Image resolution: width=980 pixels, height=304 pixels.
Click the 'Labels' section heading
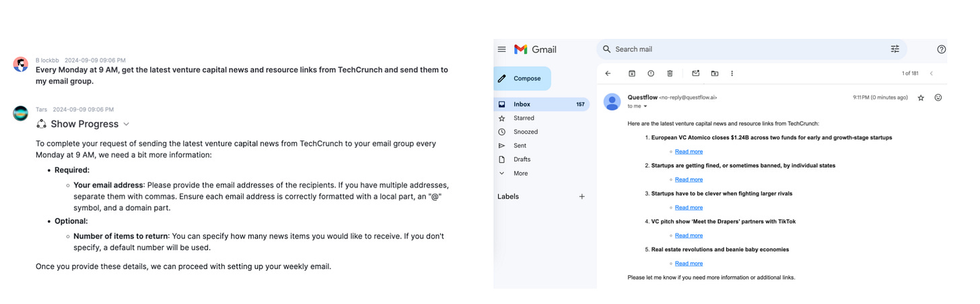coord(508,196)
